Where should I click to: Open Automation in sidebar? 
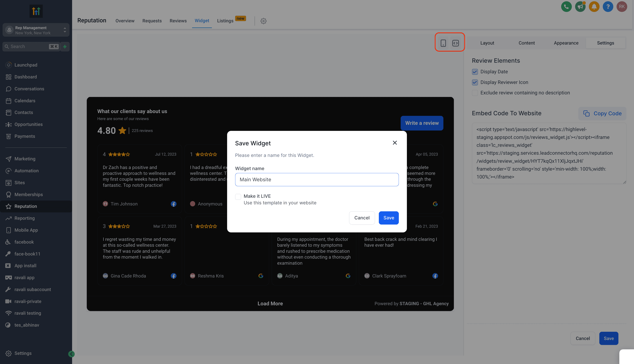(x=26, y=171)
